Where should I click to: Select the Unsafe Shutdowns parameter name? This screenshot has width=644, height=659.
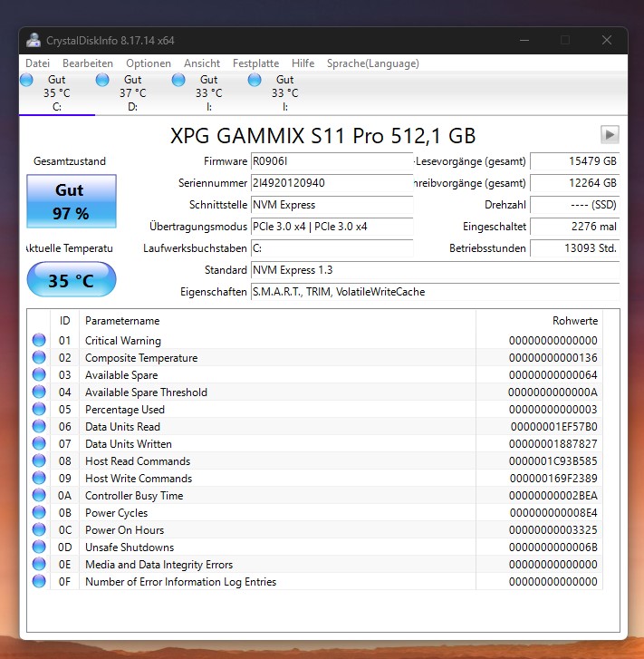pyautogui.click(x=130, y=548)
